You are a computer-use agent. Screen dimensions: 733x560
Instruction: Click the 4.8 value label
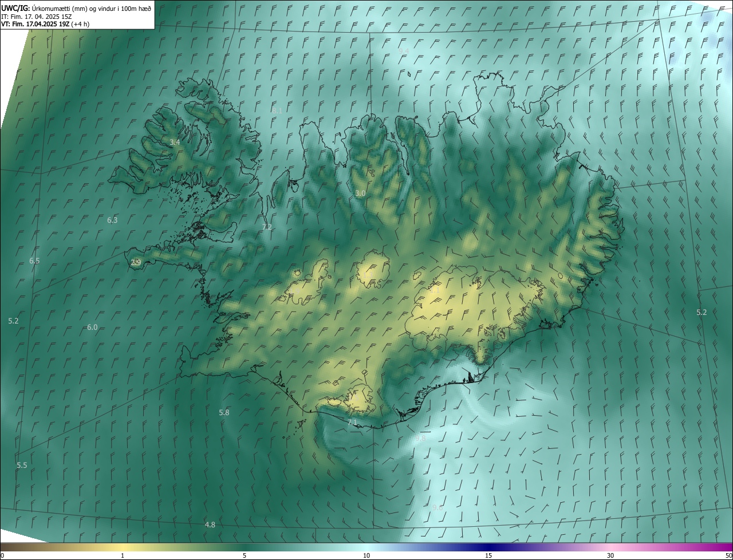[x=210, y=525]
